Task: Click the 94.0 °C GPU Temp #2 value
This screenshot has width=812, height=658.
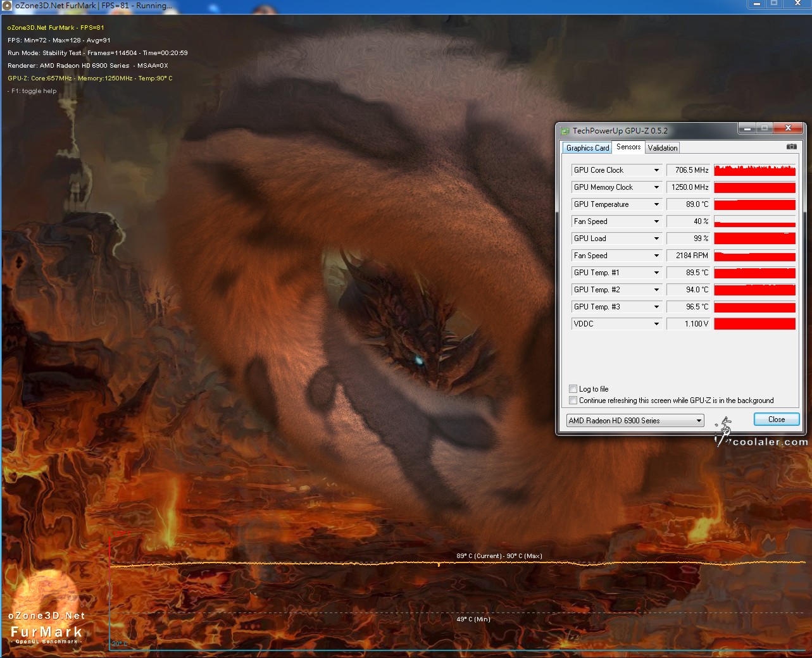Action: tap(689, 290)
